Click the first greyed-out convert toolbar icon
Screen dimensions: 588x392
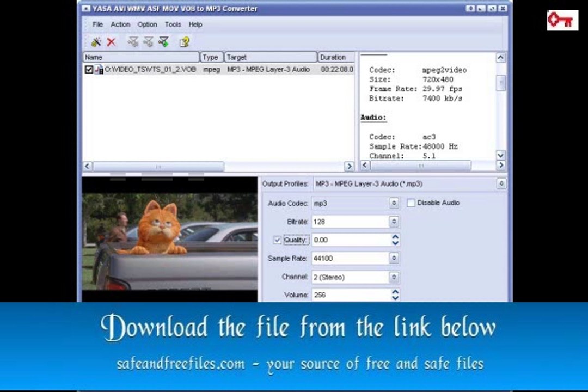point(133,42)
